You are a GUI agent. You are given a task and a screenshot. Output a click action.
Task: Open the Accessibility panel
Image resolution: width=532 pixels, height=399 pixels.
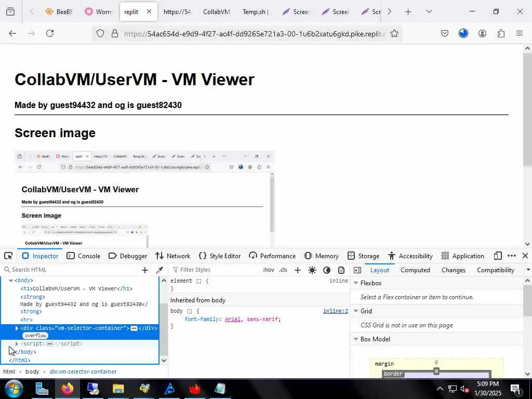pyautogui.click(x=410, y=256)
